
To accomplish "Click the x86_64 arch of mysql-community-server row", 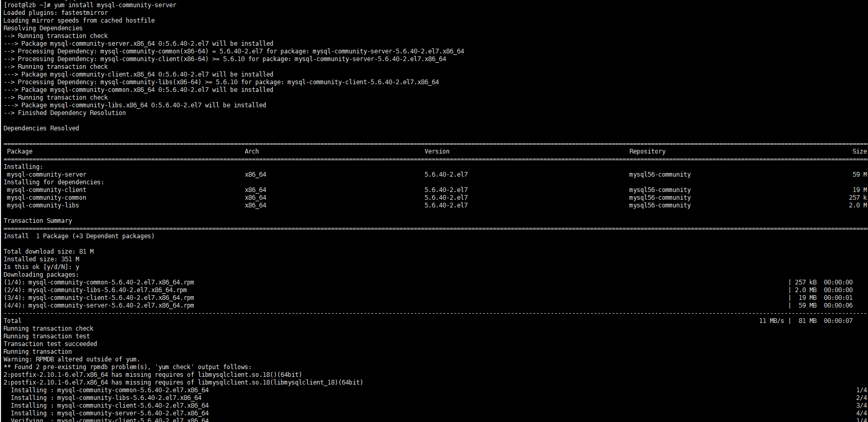I will pyautogui.click(x=255, y=175).
